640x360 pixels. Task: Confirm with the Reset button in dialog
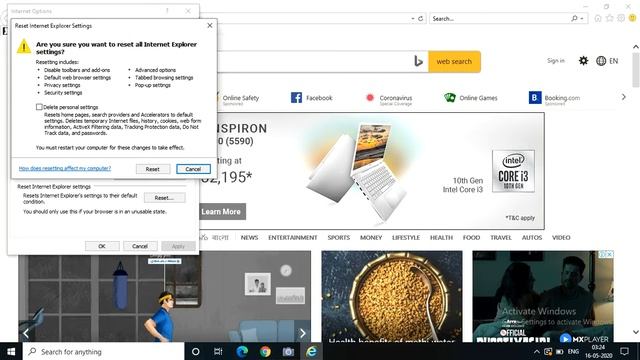153,169
